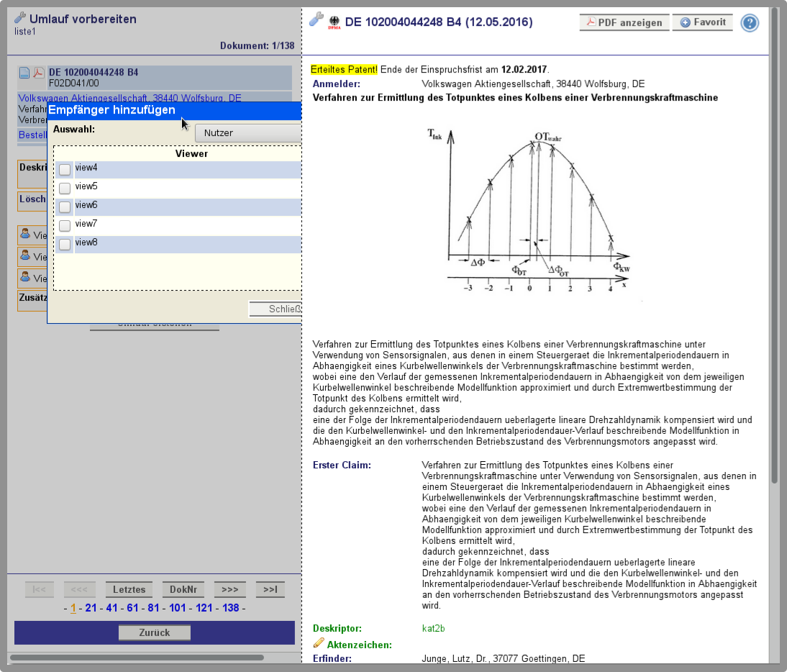Click the >>> next documents button
Viewport: 787px width, 672px height.
point(229,589)
